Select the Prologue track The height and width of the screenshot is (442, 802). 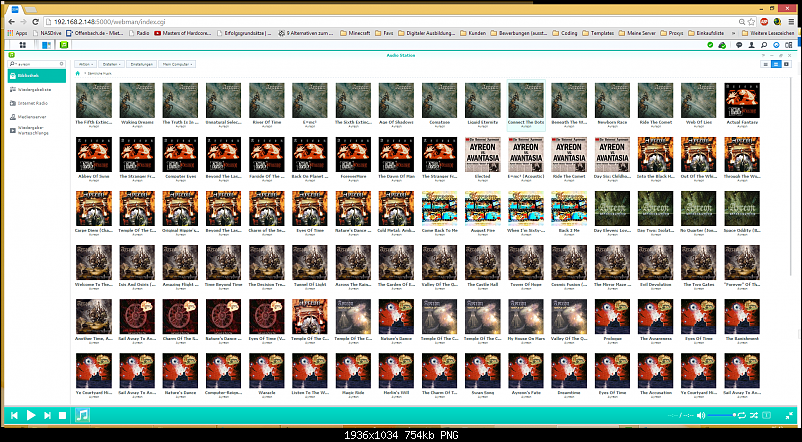[x=612, y=321]
